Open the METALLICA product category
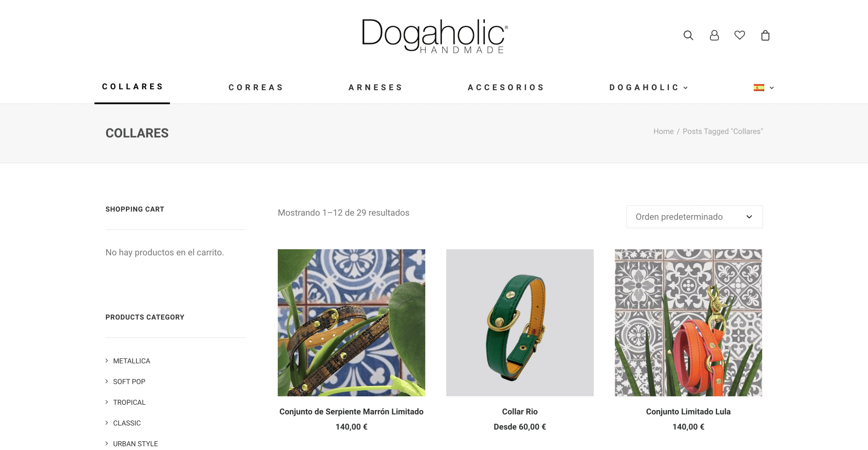868x450 pixels. pos(132,361)
